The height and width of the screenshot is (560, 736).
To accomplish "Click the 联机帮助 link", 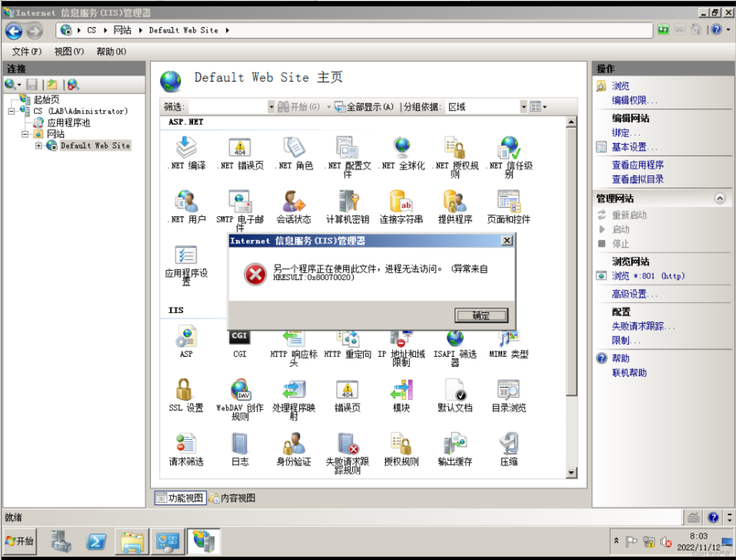I will pos(630,373).
